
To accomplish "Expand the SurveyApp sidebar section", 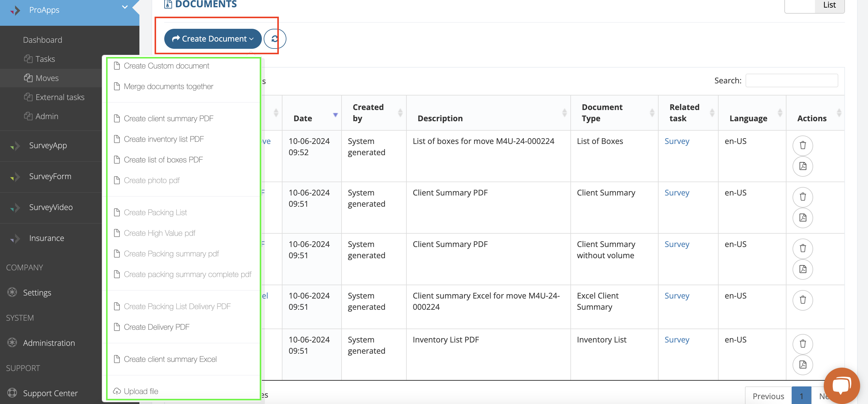I will click(x=48, y=145).
